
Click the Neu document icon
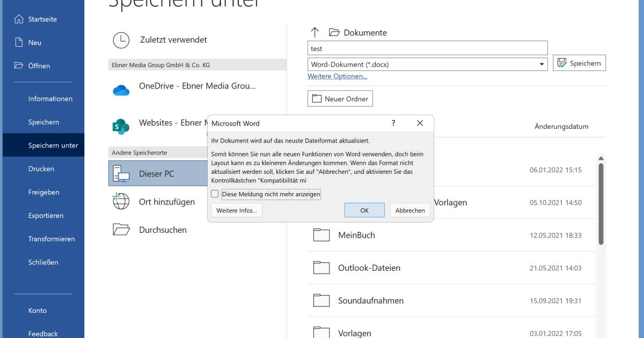19,42
